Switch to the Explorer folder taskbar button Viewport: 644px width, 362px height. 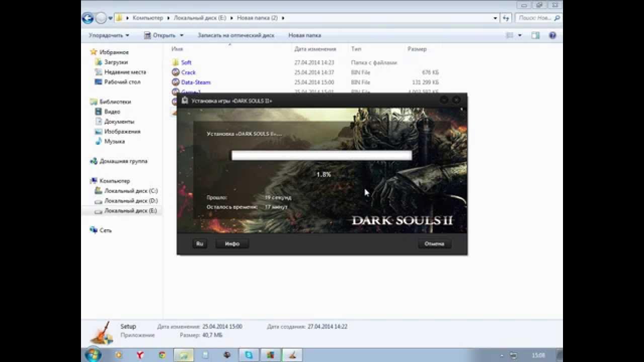pos(184,355)
